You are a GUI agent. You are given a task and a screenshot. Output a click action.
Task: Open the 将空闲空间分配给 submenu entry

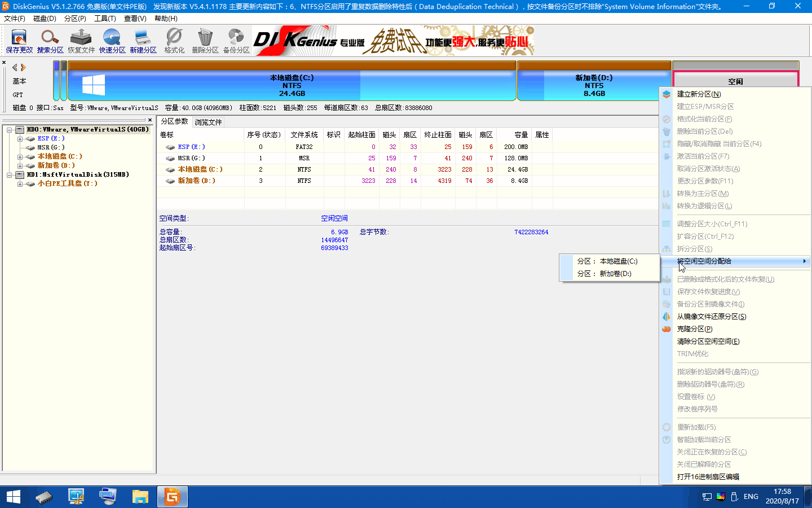click(735, 261)
